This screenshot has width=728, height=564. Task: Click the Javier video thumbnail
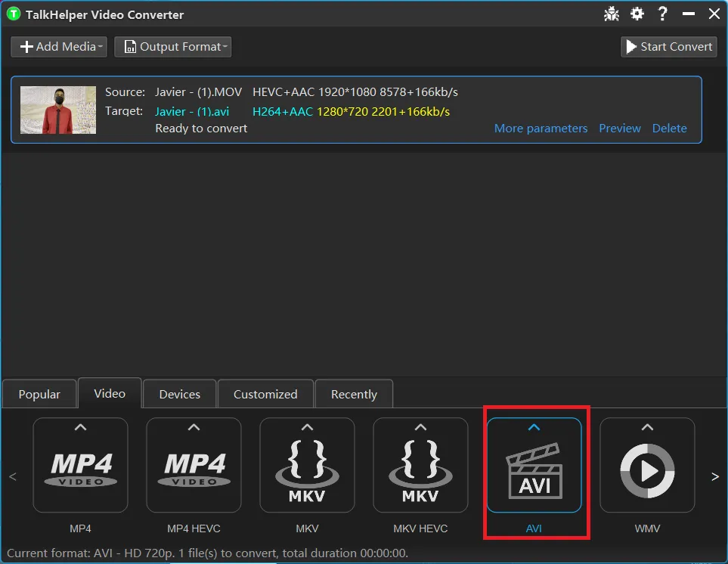tap(58, 110)
